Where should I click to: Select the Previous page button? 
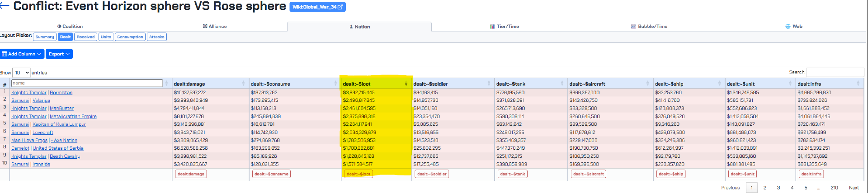tap(731, 188)
